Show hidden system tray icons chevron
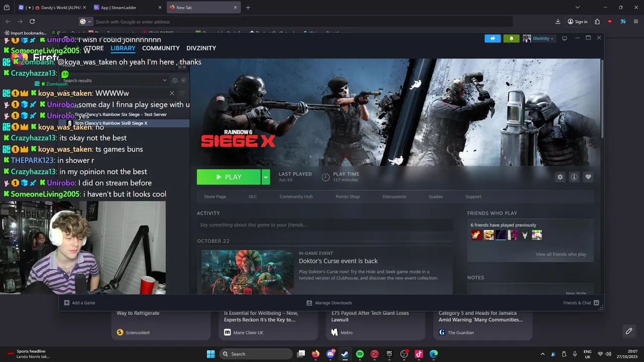The width and height of the screenshot is (644, 362). (542, 354)
